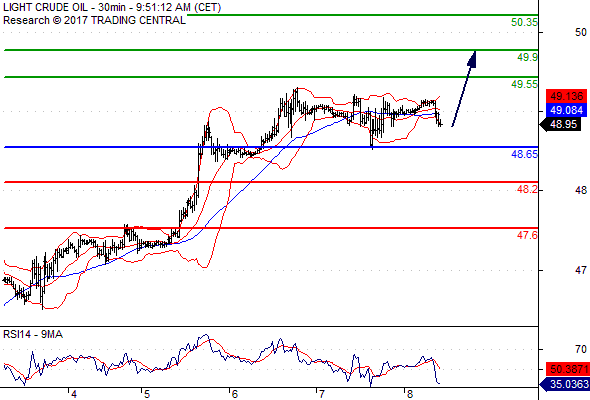
Task: Click the date axis label 6
Action: click(x=234, y=394)
